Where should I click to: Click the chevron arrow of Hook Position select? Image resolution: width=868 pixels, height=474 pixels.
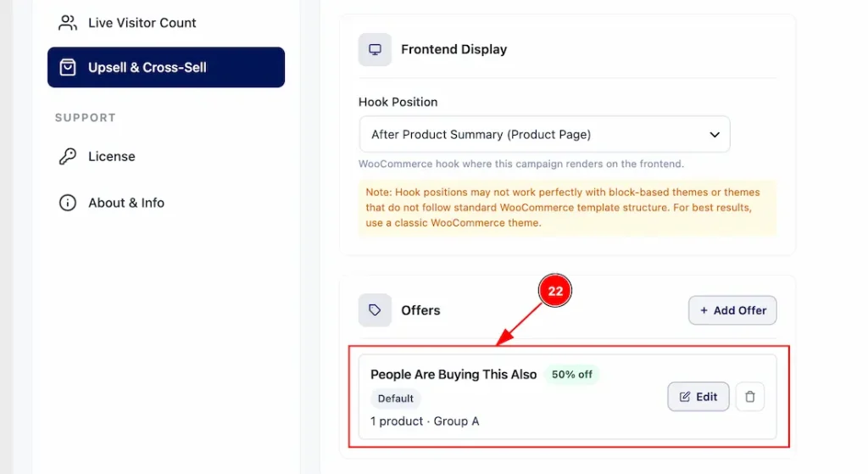pyautogui.click(x=715, y=135)
